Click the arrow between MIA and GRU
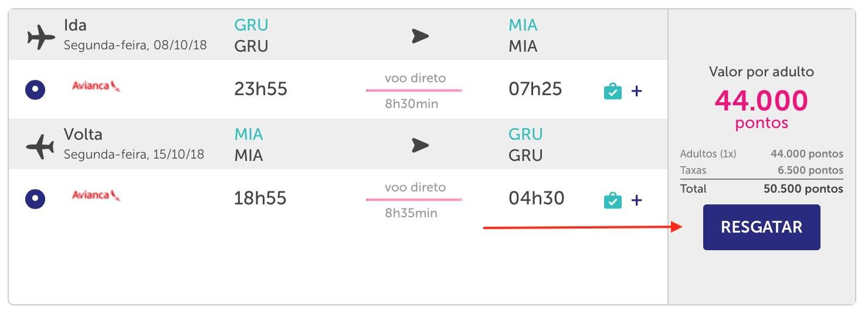The height and width of the screenshot is (316, 868). (420, 145)
